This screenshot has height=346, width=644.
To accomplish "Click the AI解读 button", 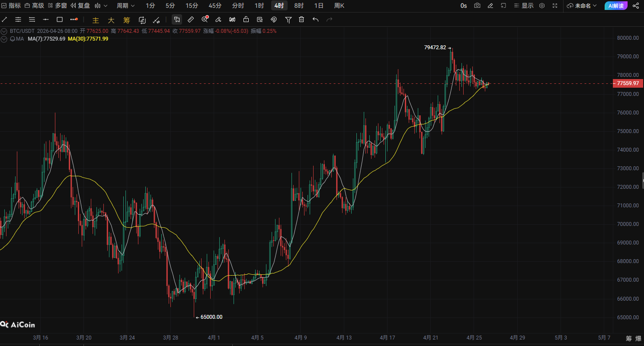I will (616, 6).
